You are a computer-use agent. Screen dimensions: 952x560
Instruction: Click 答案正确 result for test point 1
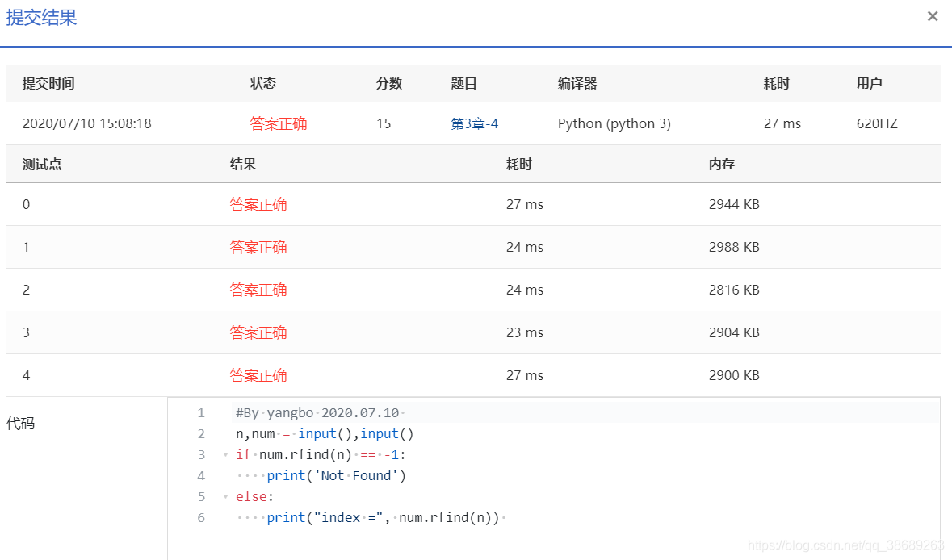[x=258, y=247]
